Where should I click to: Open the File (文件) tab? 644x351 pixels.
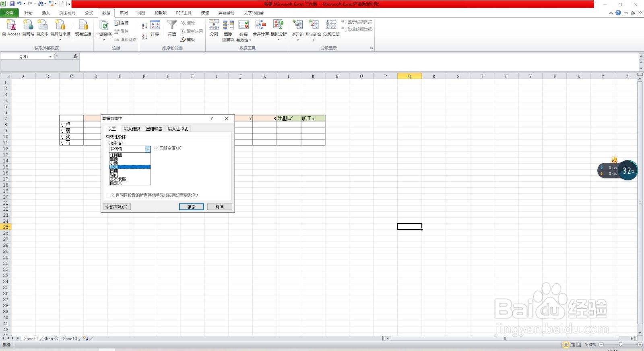click(x=9, y=13)
